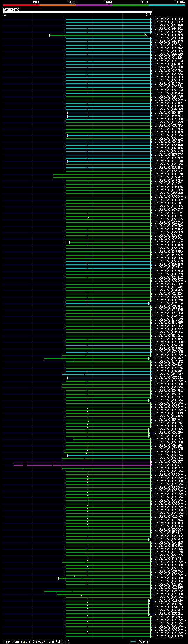188x644 pixels.
Task: Select the UniRef100_Q9VWG3 label
Action: (x=169, y=271)
